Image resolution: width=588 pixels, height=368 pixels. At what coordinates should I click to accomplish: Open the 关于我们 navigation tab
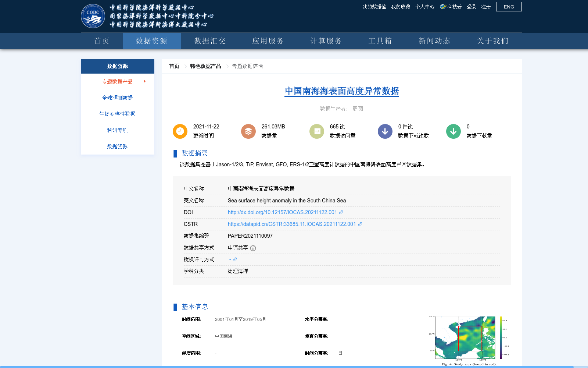tap(493, 41)
